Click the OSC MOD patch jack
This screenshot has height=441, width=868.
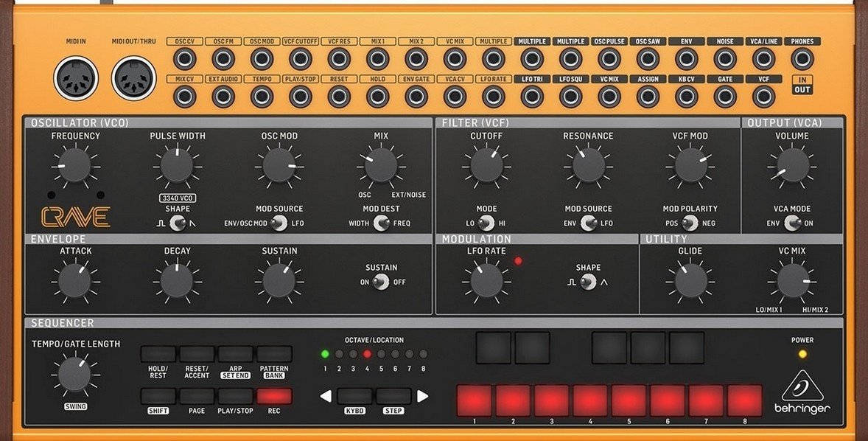[x=262, y=59]
